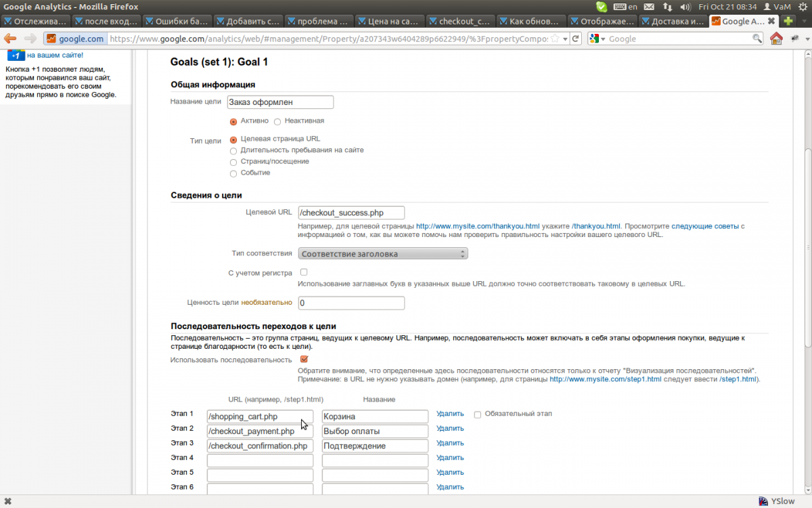The image size is (812, 508).
Task: Select the Неактивная radio button
Action: tap(277, 122)
